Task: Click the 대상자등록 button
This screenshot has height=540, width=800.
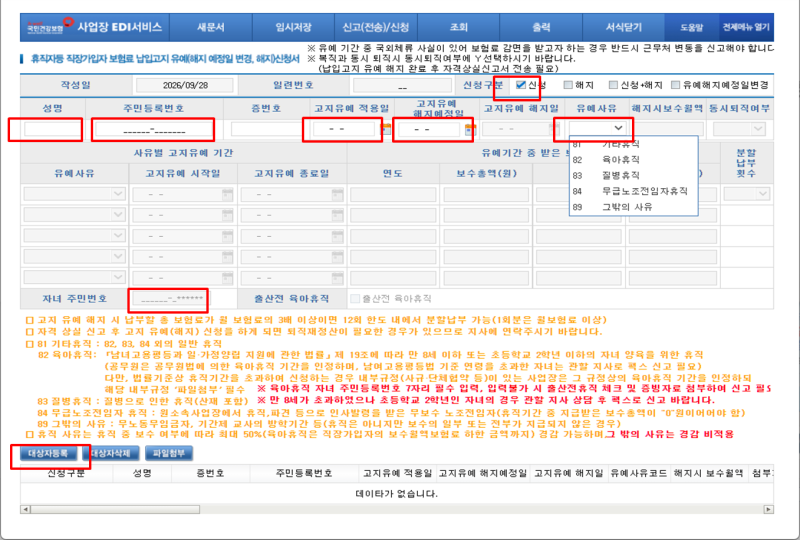Action: [47, 453]
